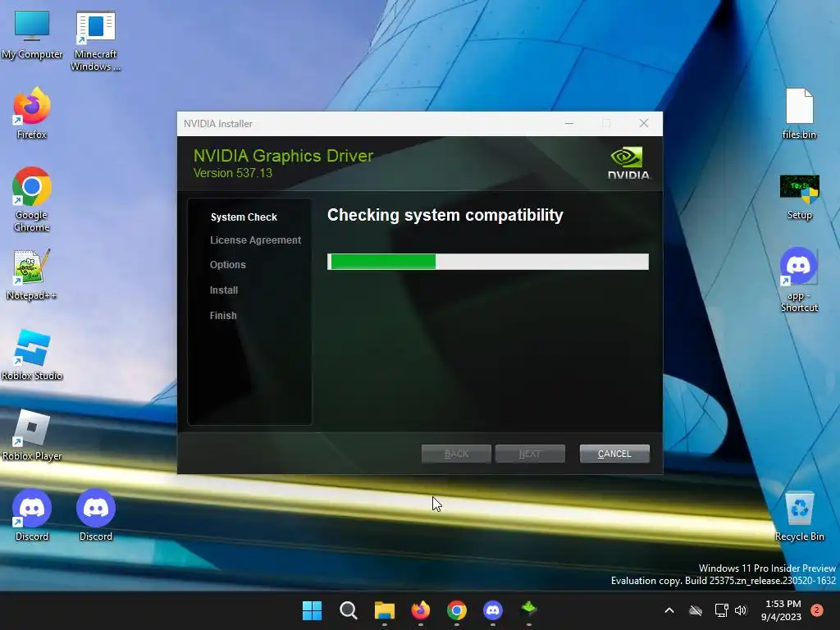Select the Install step
Image resolution: width=840 pixels, height=630 pixels.
pyautogui.click(x=224, y=290)
